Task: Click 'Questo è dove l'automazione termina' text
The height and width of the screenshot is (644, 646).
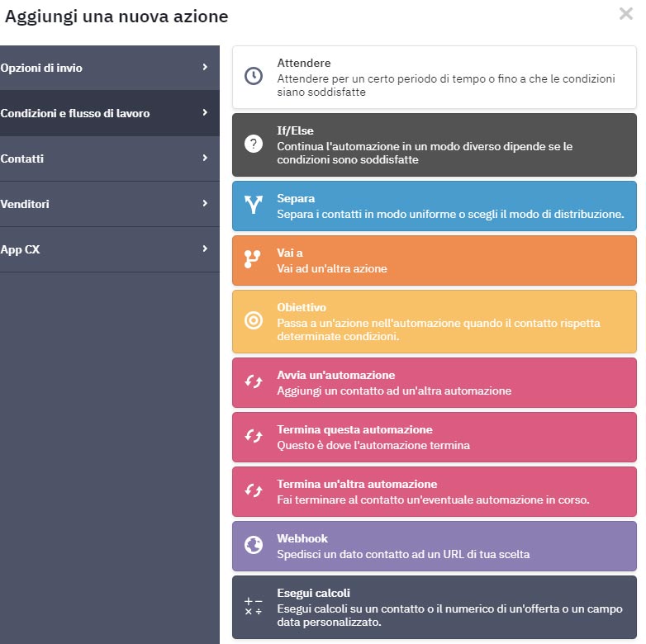Action: pos(373,445)
